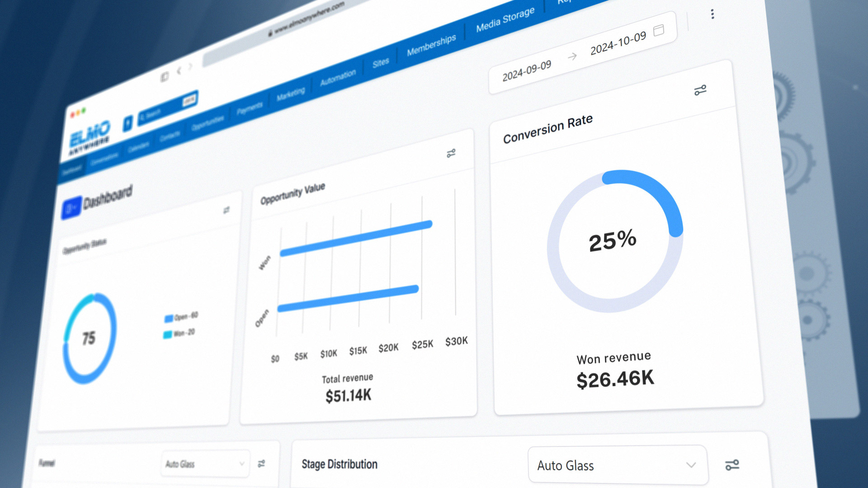Open Conversion Rate filter settings icon
The image size is (868, 488).
700,90
